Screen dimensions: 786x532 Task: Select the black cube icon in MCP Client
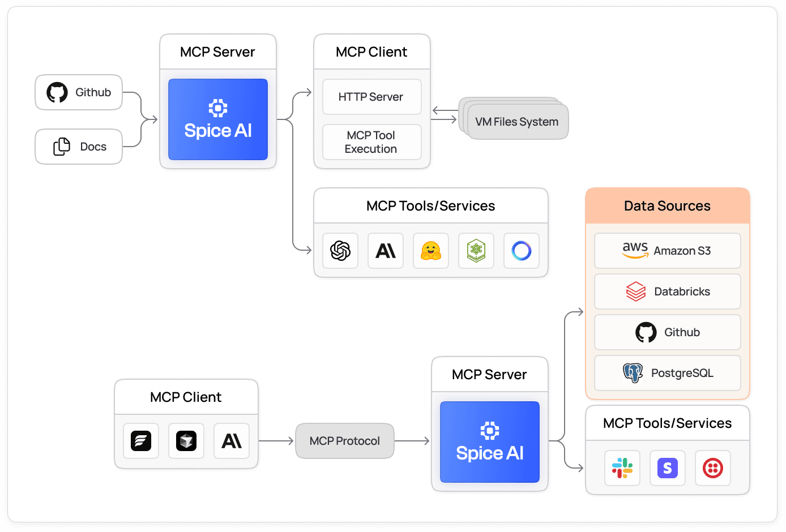coord(186,441)
